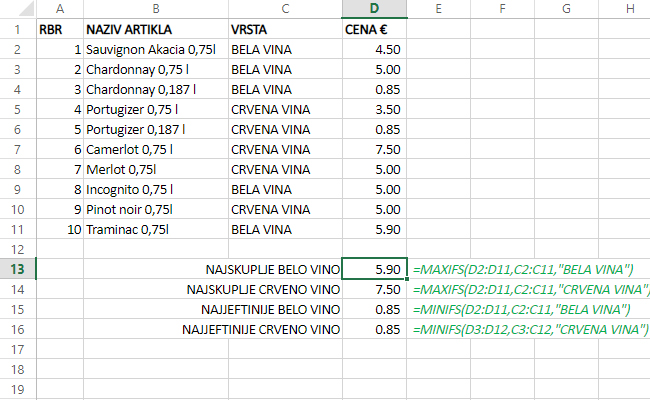The image size is (650, 400).
Task: Click row header 1
Action: (x=17, y=29)
